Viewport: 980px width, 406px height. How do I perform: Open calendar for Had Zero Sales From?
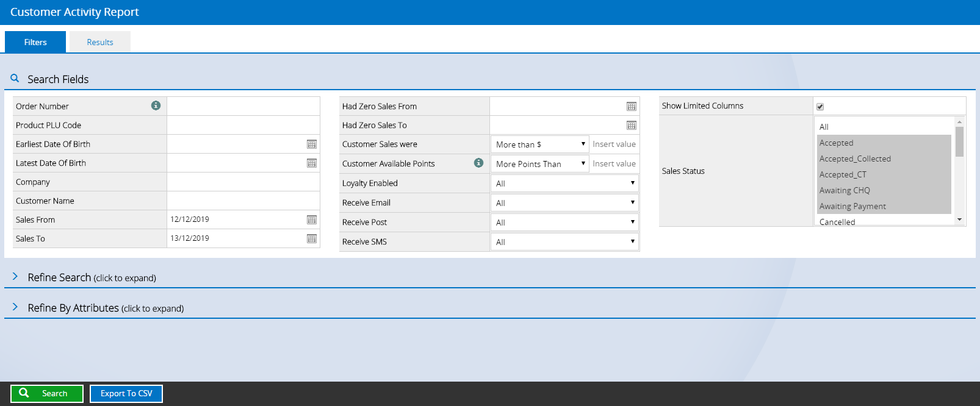[x=632, y=107]
